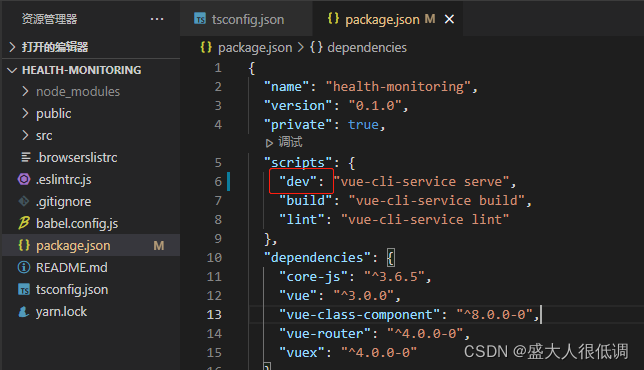Click the "vue-cli-service build" value
Image resolution: width=644 pixels, height=370 pixels.
coord(437,200)
